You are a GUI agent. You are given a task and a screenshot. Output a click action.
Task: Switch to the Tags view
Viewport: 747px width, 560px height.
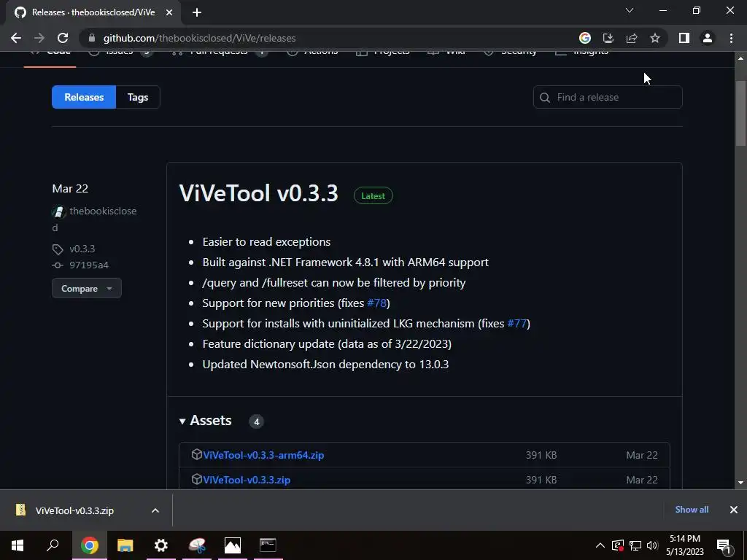pos(138,97)
